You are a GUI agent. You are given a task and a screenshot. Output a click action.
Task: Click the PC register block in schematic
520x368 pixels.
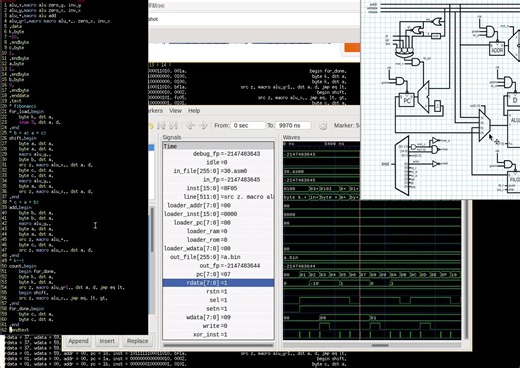point(407,100)
